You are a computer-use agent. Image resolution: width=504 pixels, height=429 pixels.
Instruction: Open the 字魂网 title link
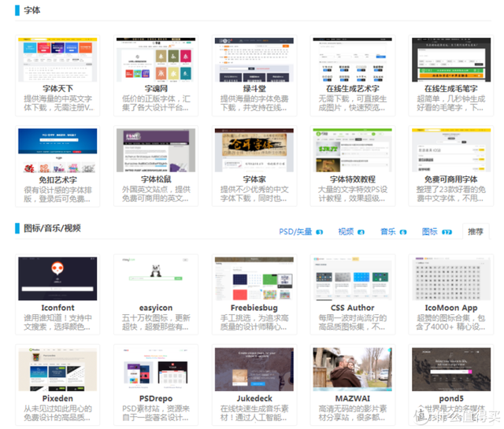[155, 89]
